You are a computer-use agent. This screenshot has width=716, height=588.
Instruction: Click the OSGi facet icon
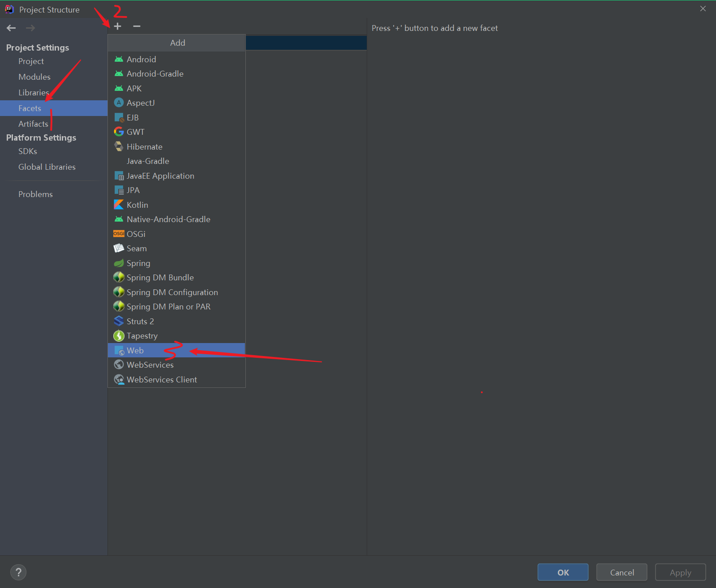tap(119, 234)
